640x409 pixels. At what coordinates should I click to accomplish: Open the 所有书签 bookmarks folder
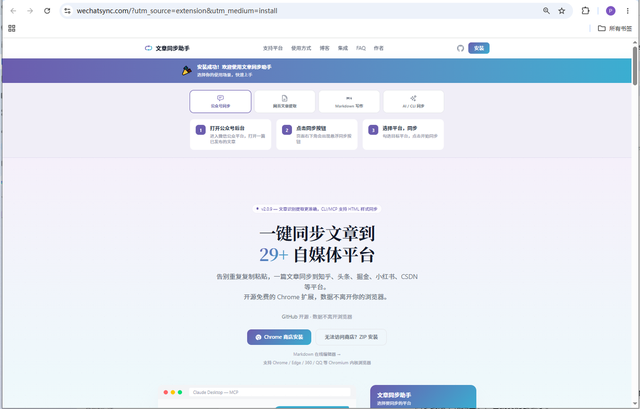point(615,28)
